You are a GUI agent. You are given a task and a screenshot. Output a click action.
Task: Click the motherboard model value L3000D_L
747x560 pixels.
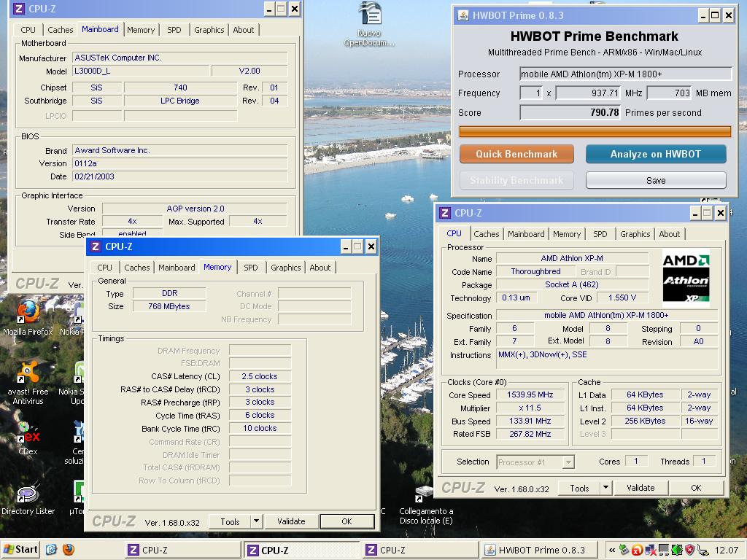coord(141,71)
